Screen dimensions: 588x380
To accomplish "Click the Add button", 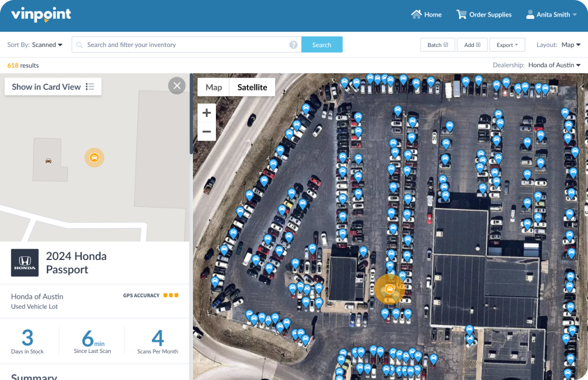I will pos(472,45).
